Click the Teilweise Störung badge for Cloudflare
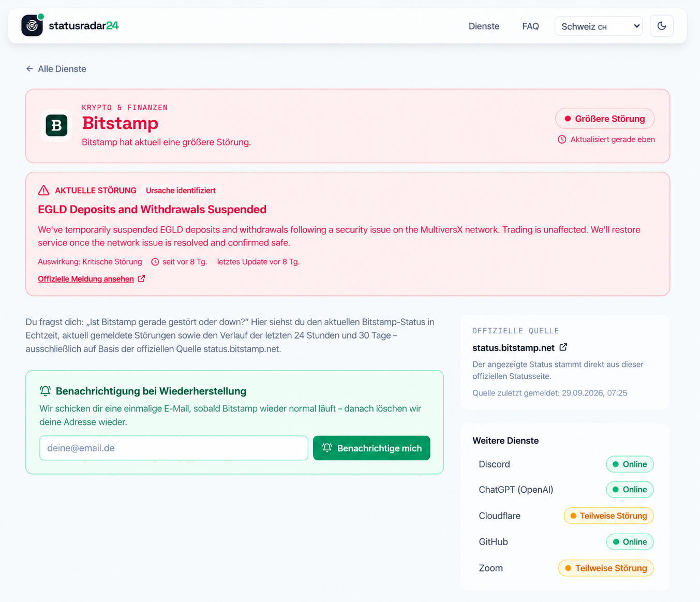700x602 pixels. click(608, 516)
